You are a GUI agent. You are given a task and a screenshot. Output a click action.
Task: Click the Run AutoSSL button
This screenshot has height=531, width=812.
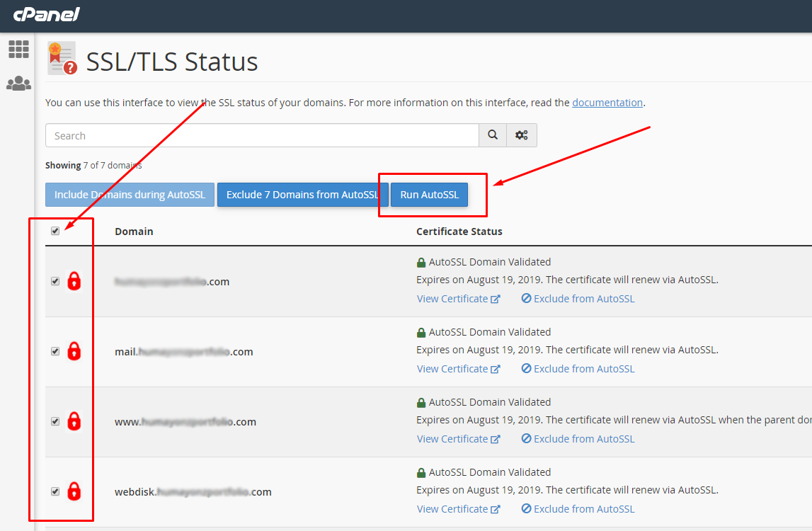pos(429,195)
